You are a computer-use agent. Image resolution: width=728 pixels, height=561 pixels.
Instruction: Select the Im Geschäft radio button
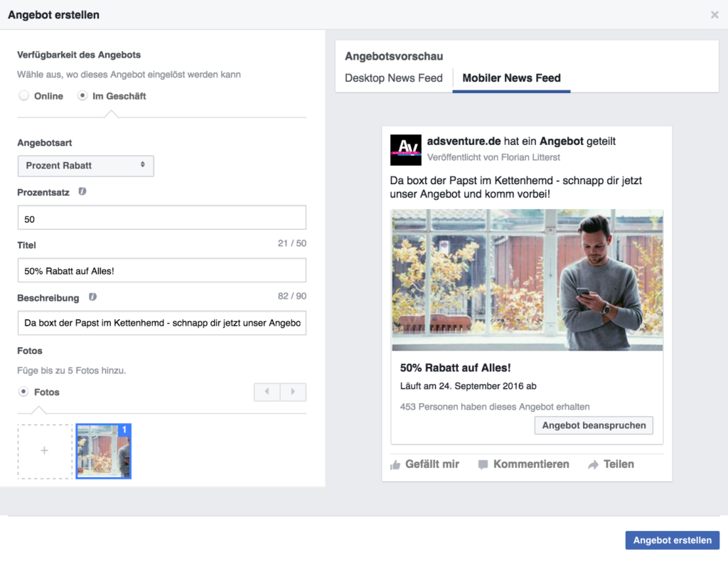click(82, 96)
